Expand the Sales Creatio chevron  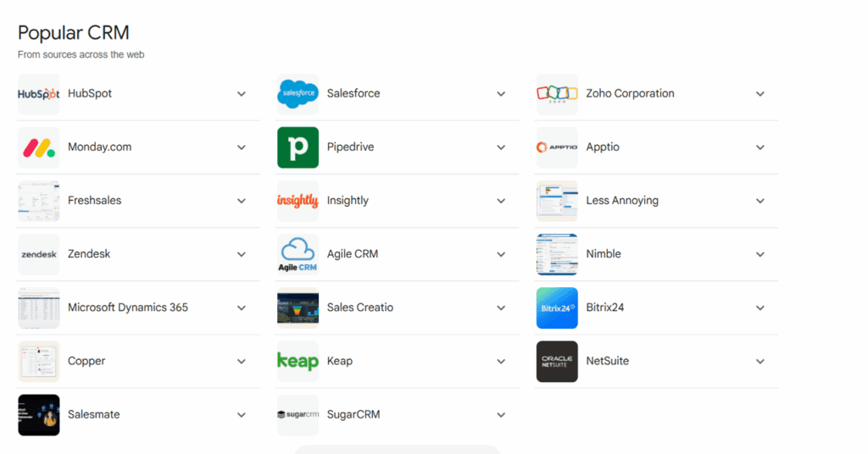501,308
